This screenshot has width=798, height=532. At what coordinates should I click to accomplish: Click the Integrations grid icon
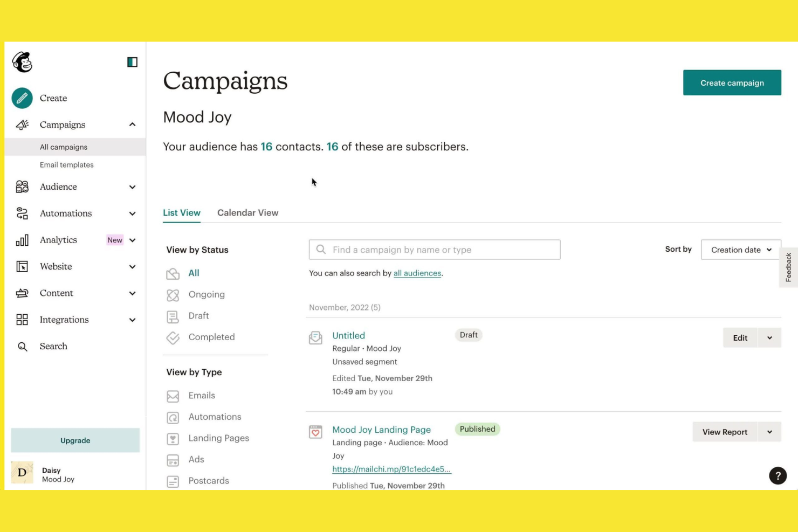(22, 320)
